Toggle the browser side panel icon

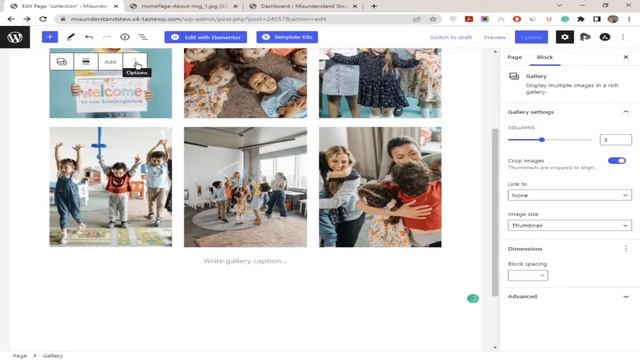pyautogui.click(x=597, y=19)
